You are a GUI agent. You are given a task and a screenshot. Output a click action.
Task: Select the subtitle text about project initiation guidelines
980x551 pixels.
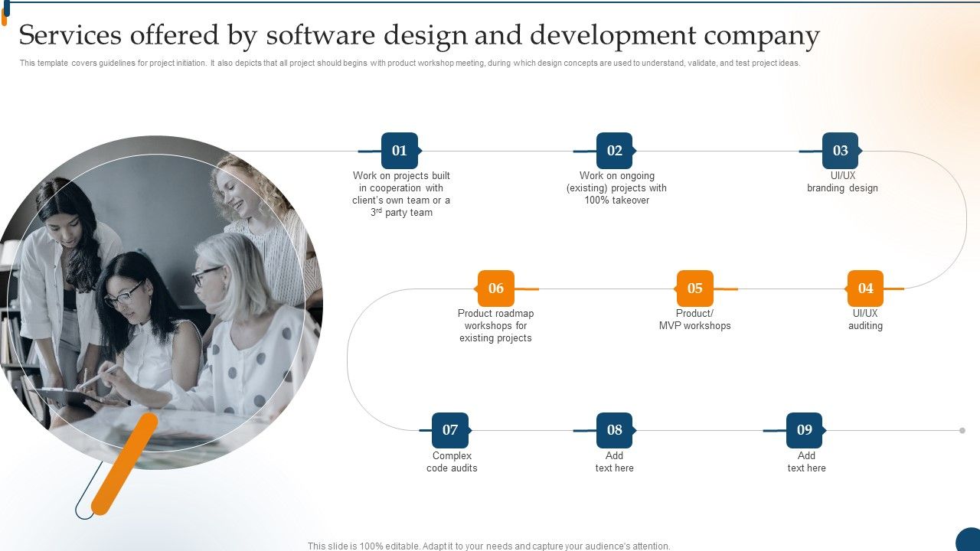pos(410,64)
